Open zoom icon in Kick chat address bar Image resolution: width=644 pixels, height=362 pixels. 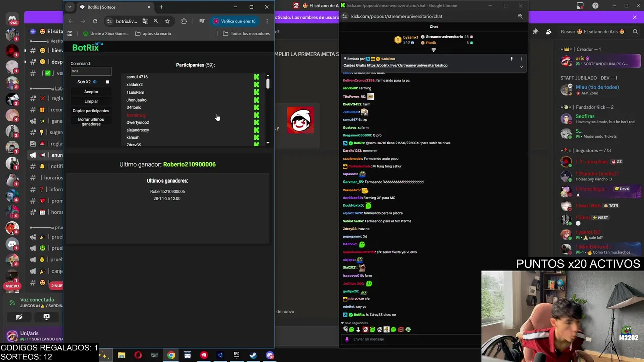pyautogui.click(x=520, y=16)
